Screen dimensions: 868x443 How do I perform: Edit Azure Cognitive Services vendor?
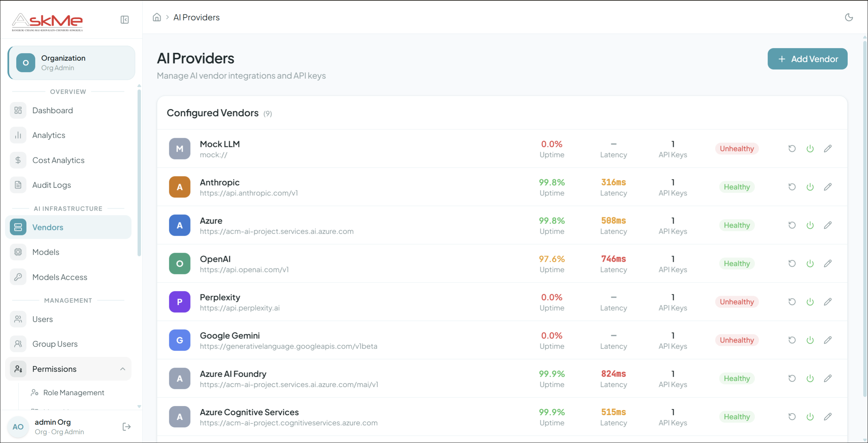828,417
